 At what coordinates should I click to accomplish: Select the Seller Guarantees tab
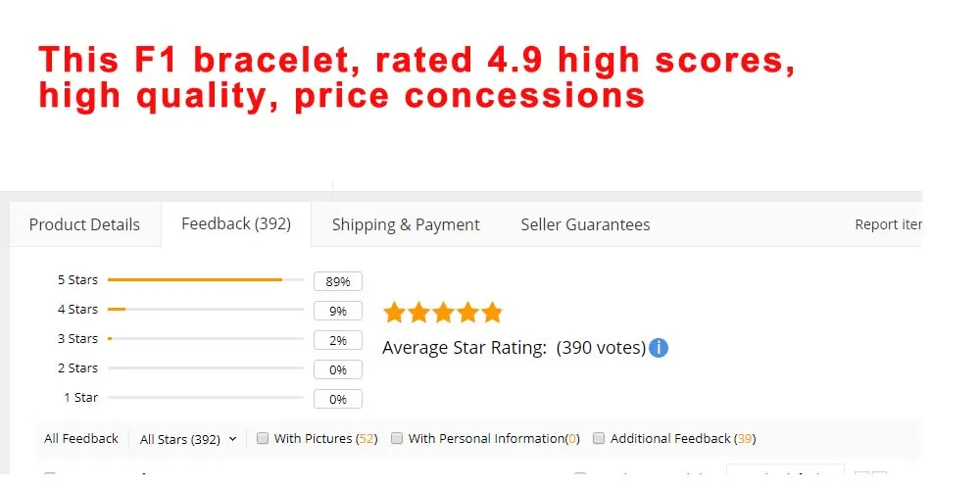click(586, 224)
